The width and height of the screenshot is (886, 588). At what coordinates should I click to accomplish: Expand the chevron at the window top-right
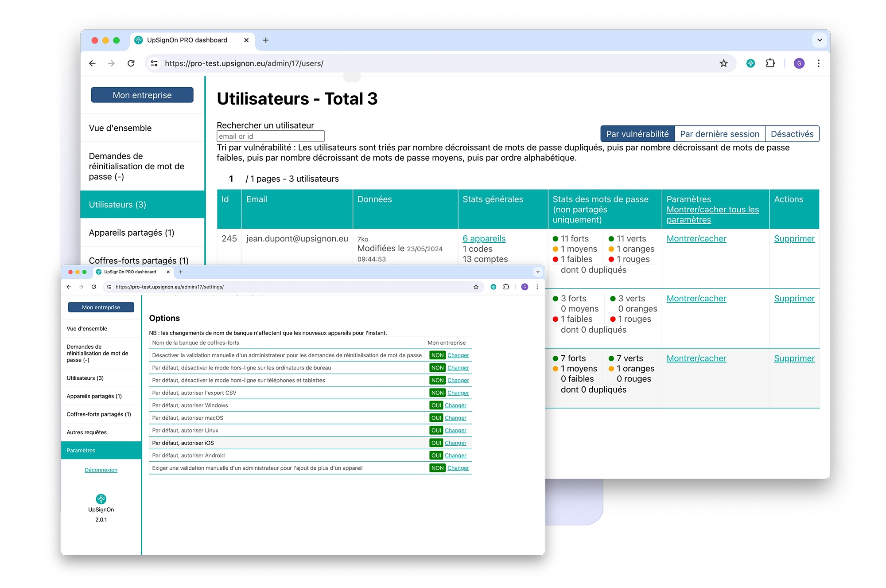click(x=819, y=40)
